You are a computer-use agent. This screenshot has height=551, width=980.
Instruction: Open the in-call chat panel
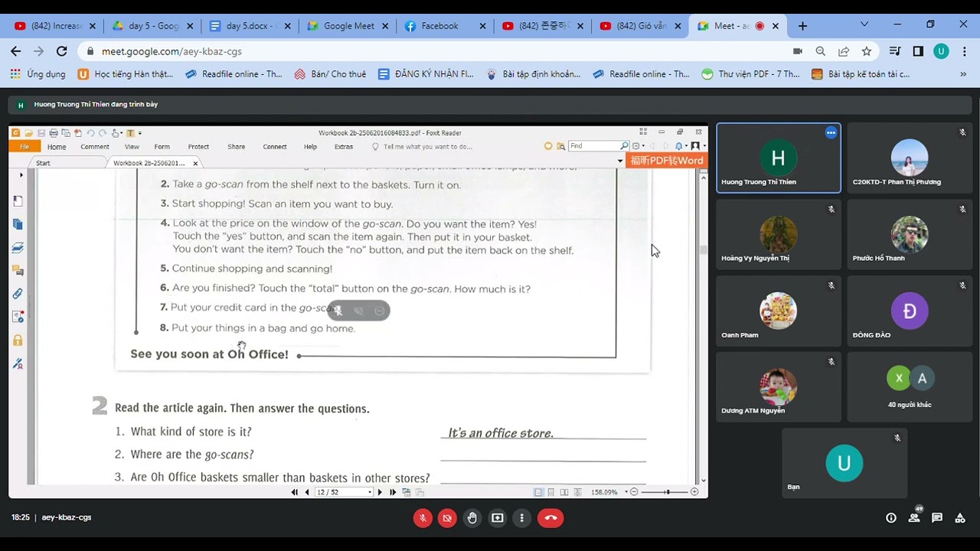(x=937, y=518)
